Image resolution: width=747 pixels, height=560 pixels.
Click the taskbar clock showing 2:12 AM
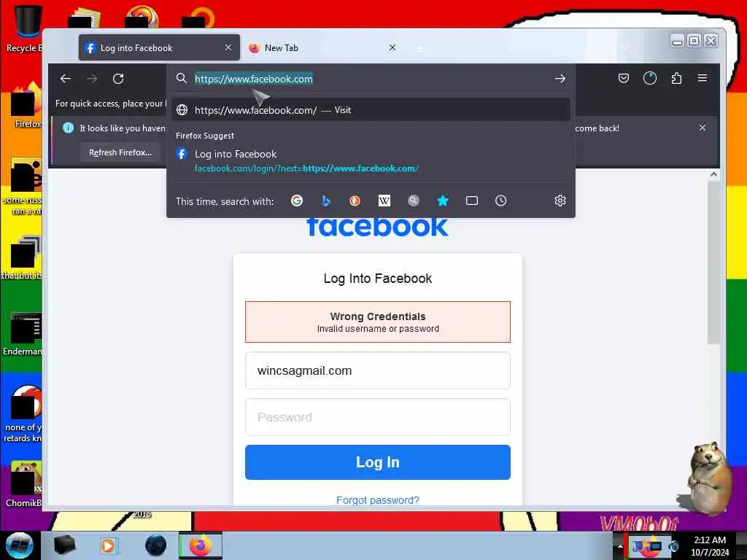click(x=710, y=545)
